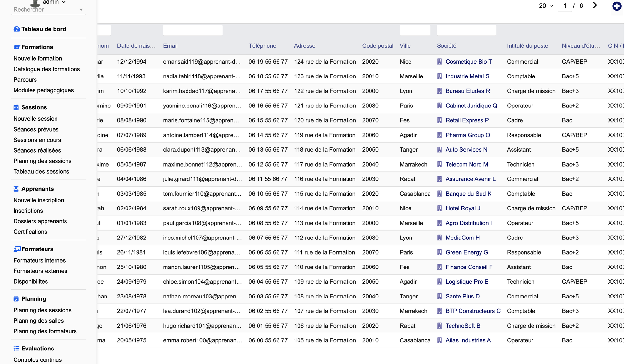Open the Rechercher search dropdown arrow
Image resolution: width=628 pixels, height=364 pixels.
click(81, 10)
